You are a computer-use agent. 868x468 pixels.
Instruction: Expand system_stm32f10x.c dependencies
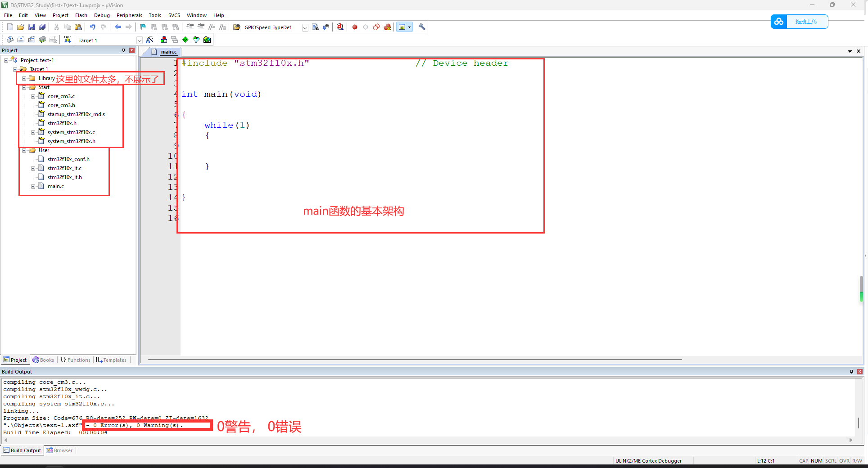(x=33, y=132)
